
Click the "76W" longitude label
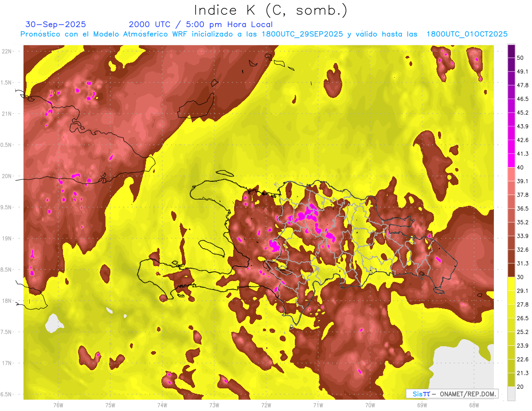(x=58, y=405)
